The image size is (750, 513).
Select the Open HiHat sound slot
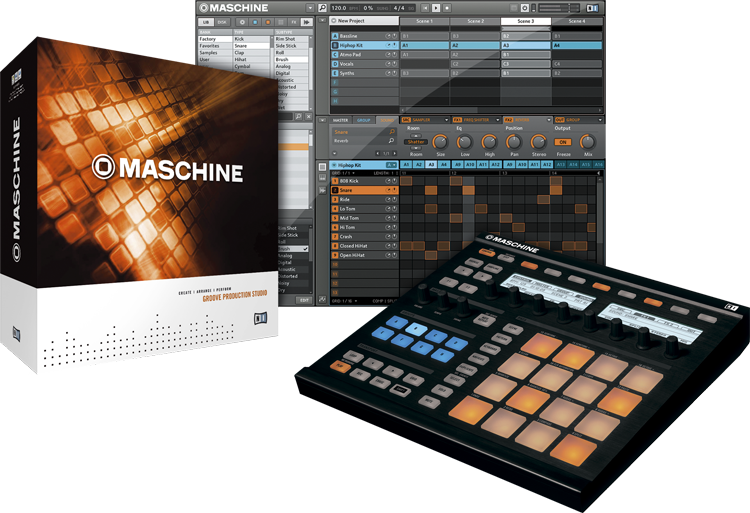coord(364,255)
